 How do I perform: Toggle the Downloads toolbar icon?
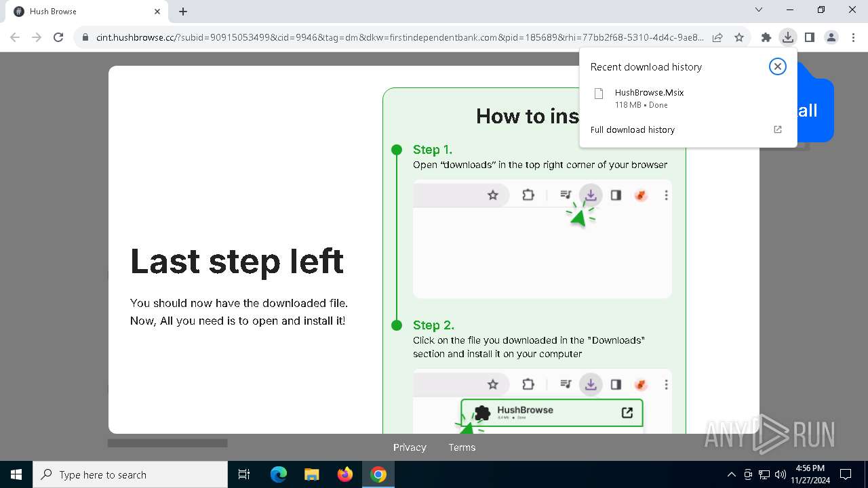point(787,37)
